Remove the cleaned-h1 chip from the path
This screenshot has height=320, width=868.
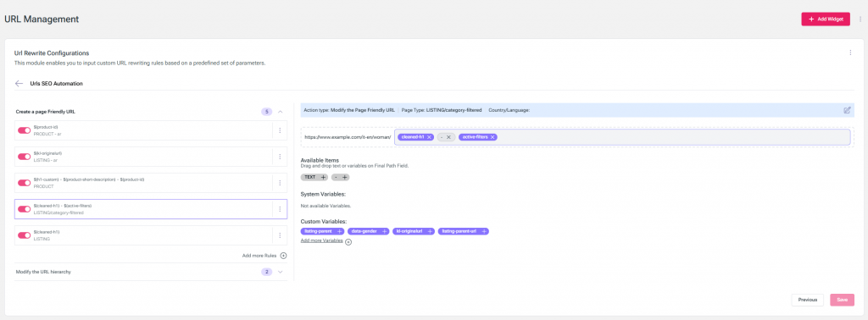coord(430,137)
